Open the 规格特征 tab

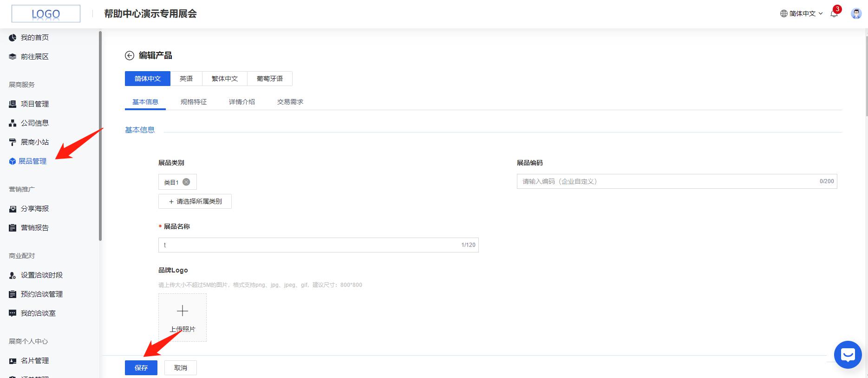[194, 102]
